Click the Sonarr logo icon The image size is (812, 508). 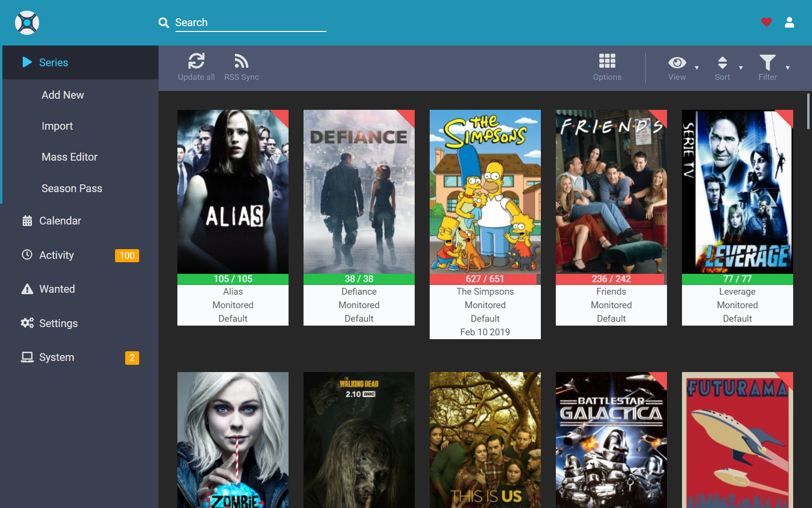[27, 23]
